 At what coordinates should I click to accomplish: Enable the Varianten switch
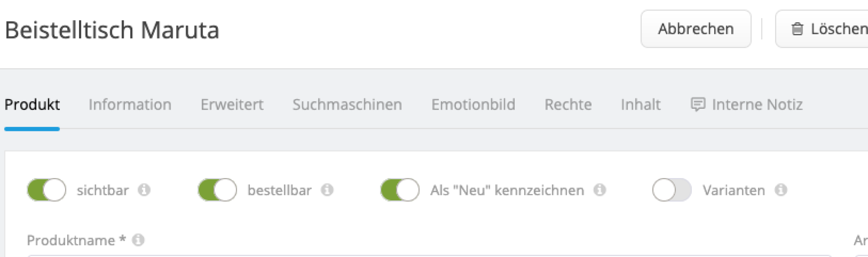(x=671, y=190)
